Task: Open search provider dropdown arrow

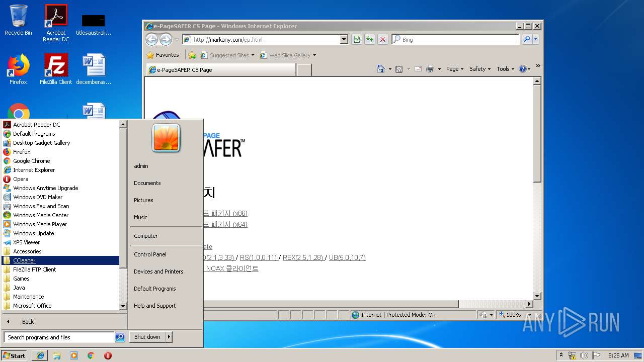Action: tap(536, 39)
